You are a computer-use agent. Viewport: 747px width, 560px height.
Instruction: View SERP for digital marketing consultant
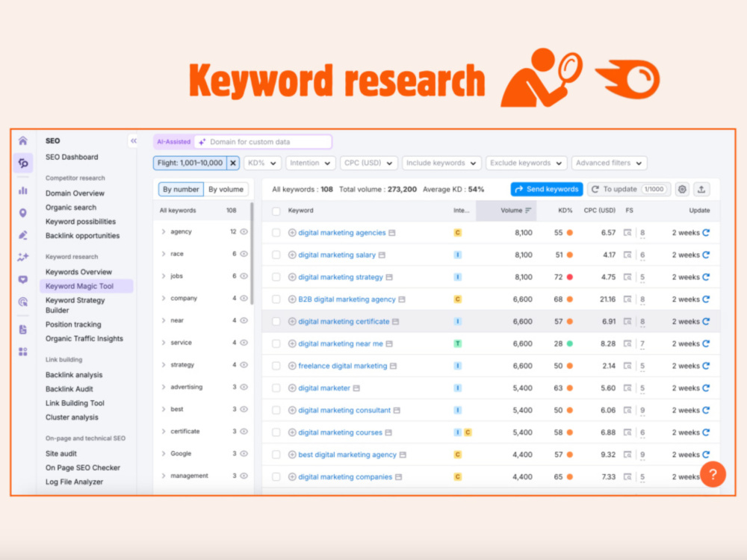point(627,410)
